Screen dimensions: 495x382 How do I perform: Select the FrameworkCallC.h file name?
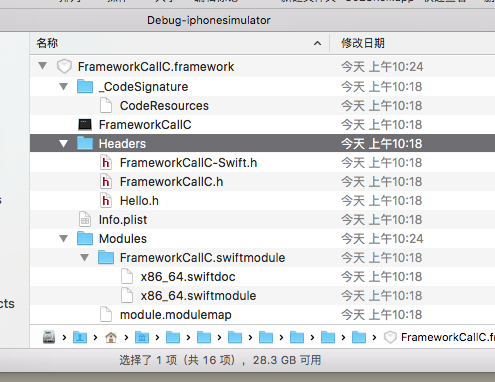(x=171, y=182)
